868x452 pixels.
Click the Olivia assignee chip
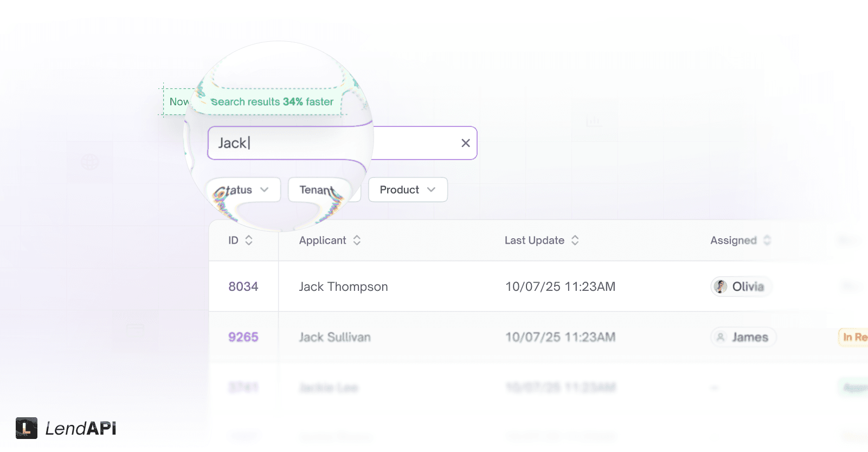point(741,287)
